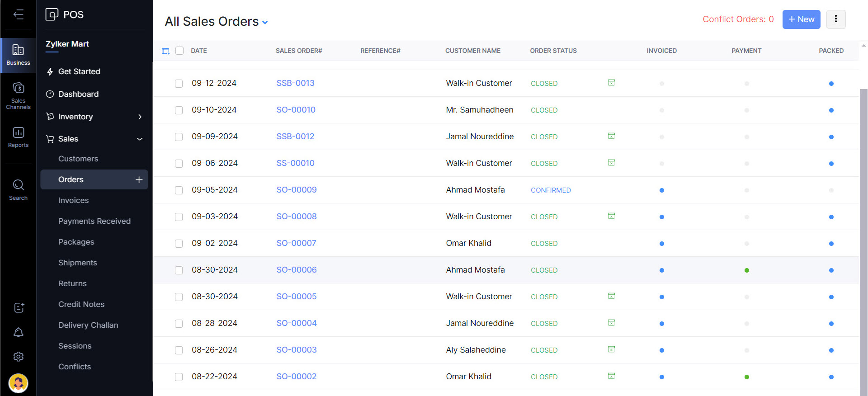Collapse sidebar with top-left arrow icon

pyautogui.click(x=18, y=14)
